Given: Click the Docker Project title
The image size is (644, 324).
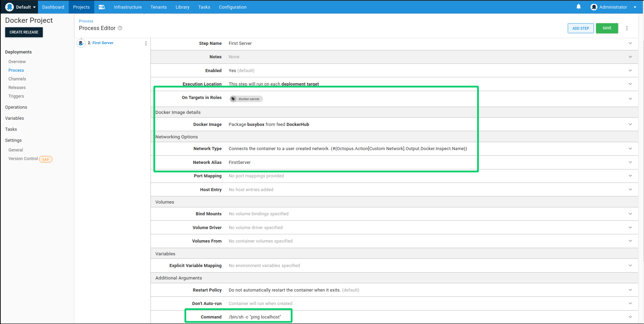Looking at the screenshot, I should 29,20.
